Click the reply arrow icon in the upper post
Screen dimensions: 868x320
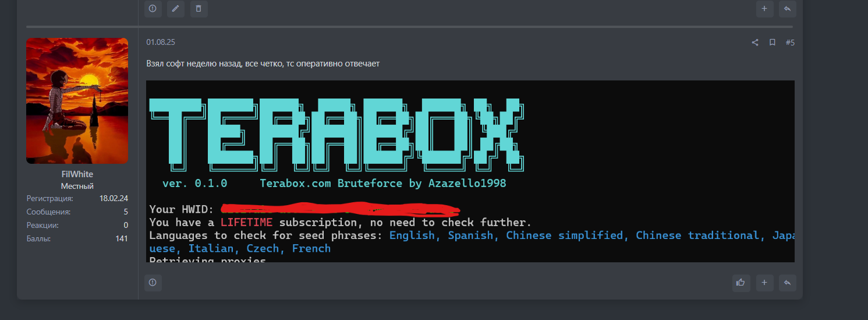pos(787,9)
